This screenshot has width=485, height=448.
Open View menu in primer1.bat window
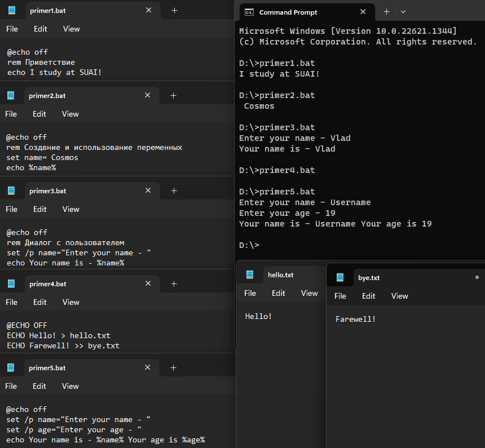(x=72, y=29)
